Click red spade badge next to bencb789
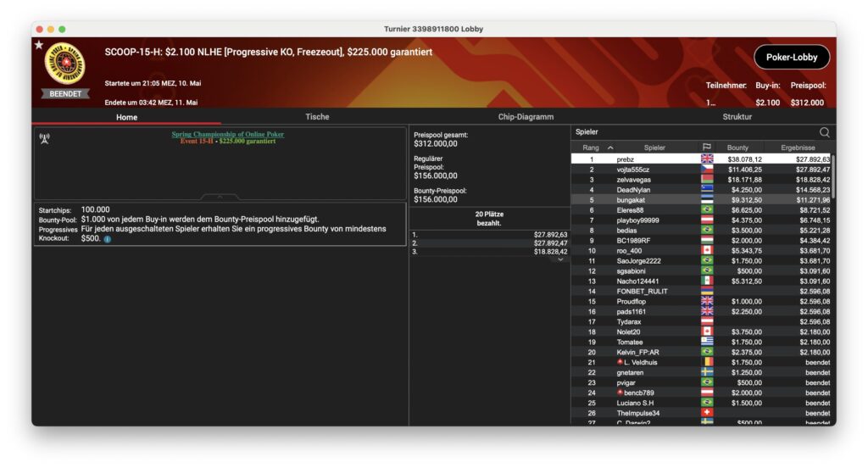The image size is (868, 468). coord(620,393)
